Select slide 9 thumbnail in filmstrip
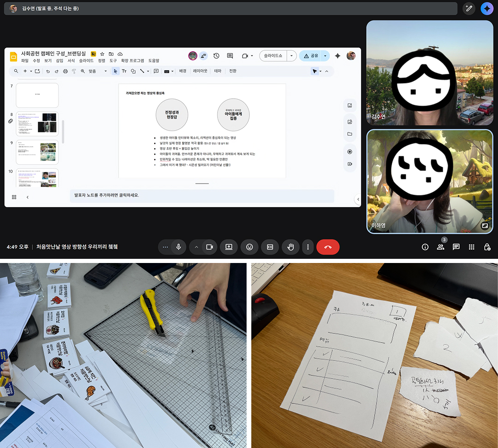Screen dimensions: 498x448 click(37, 152)
